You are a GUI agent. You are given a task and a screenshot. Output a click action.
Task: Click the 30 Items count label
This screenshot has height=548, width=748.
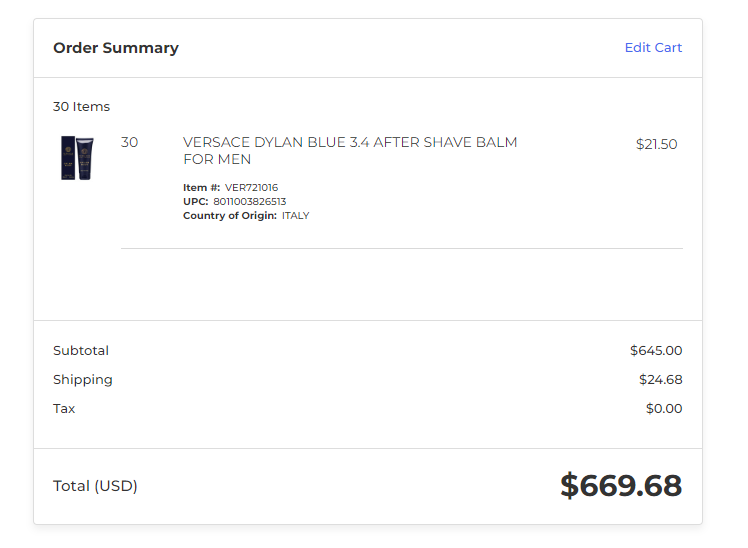click(82, 106)
